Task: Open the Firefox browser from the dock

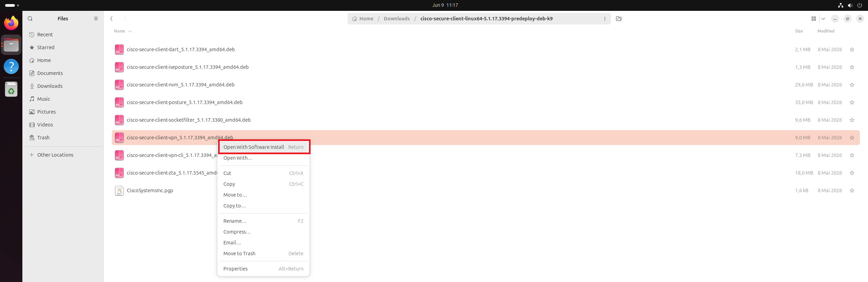Action: (11, 23)
